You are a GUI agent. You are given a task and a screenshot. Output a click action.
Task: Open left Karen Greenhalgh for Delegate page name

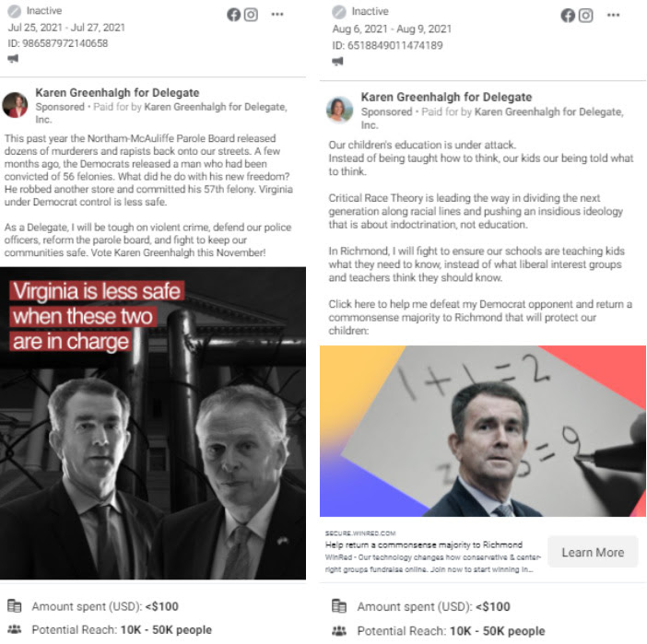point(117,92)
